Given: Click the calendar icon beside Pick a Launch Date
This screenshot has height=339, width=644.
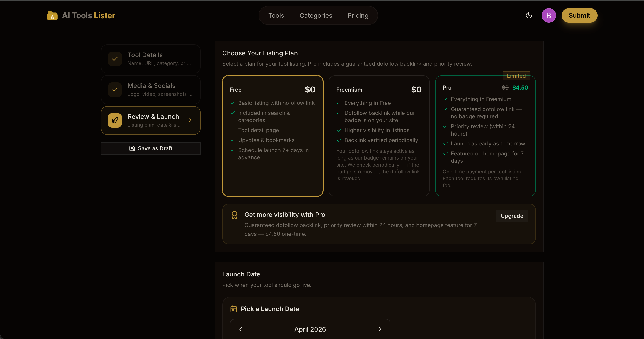Looking at the screenshot, I should 233,309.
